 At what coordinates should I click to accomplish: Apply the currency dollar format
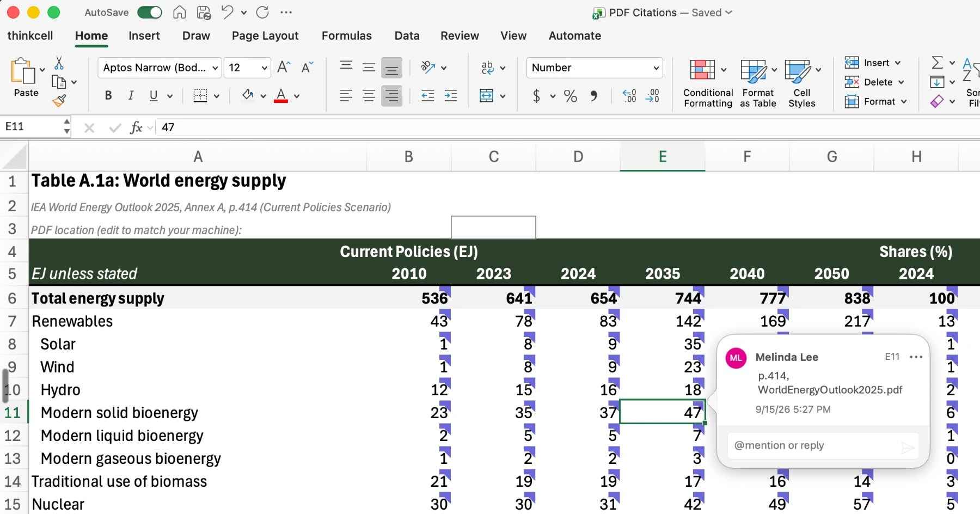[537, 96]
